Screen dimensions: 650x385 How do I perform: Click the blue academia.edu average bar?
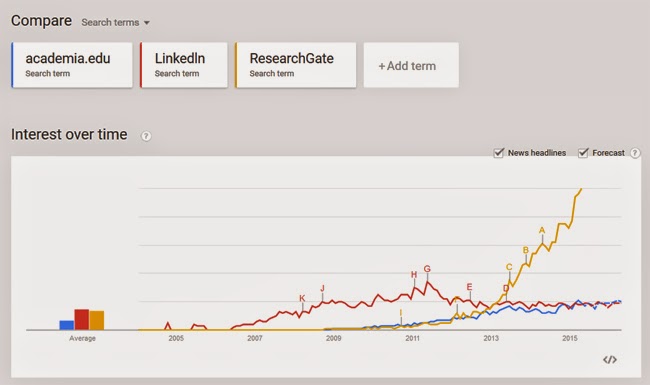[x=67, y=325]
